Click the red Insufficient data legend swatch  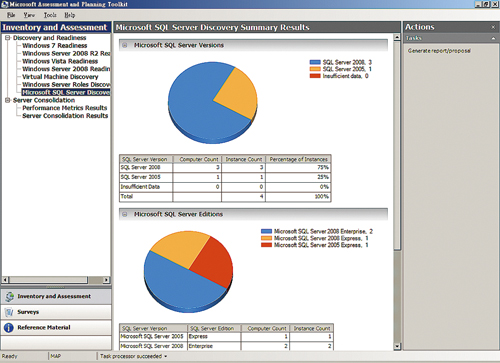(315, 76)
